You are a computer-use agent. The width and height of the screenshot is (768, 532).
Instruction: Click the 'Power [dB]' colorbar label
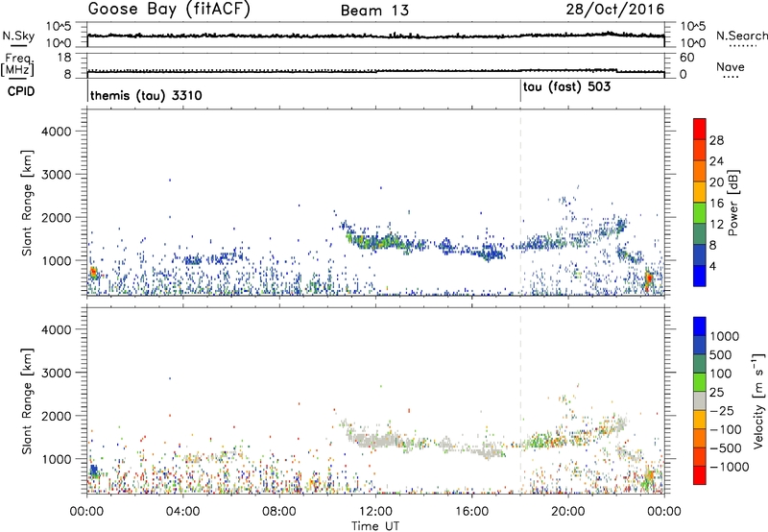[x=732, y=203]
